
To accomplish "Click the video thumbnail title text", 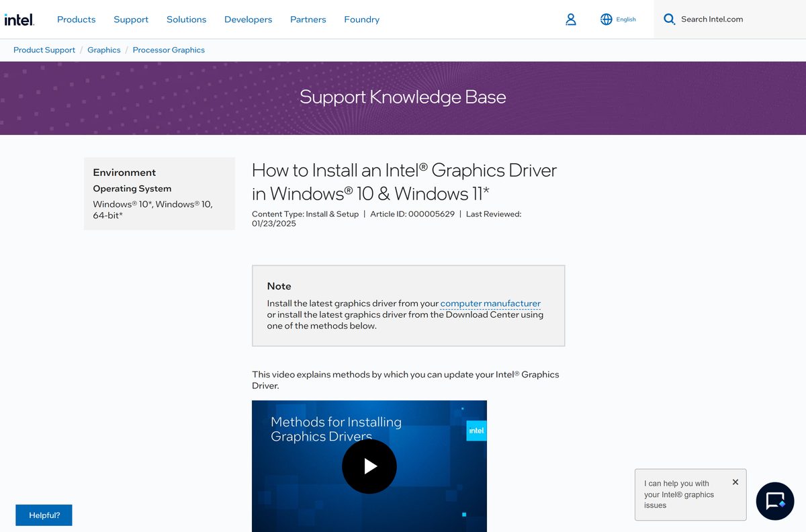I will tap(336, 429).
